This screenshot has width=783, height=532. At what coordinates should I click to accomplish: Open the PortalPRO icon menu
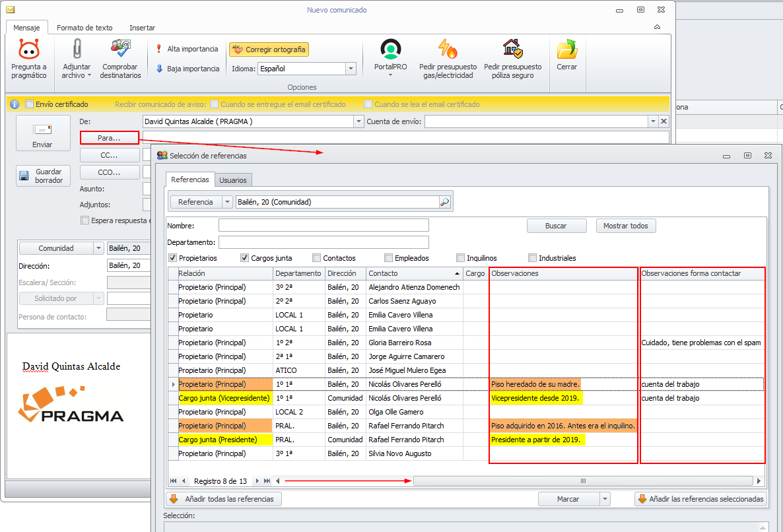tap(390, 50)
